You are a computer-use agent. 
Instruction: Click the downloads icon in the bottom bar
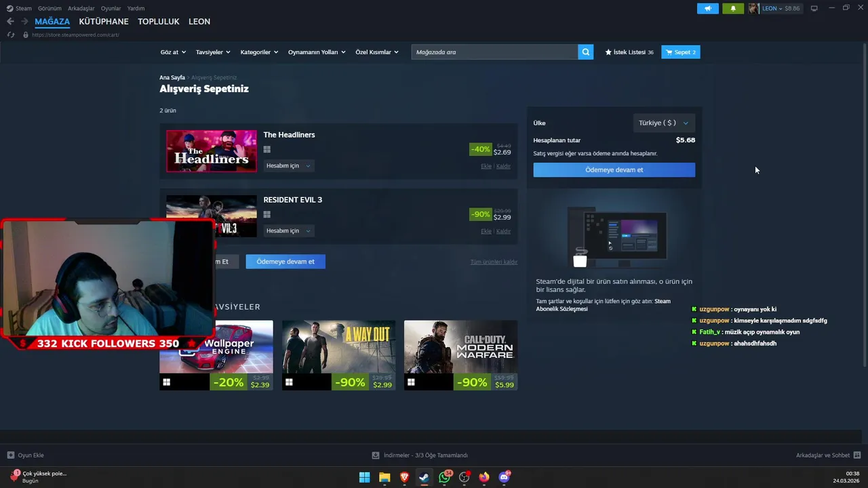pos(376,455)
